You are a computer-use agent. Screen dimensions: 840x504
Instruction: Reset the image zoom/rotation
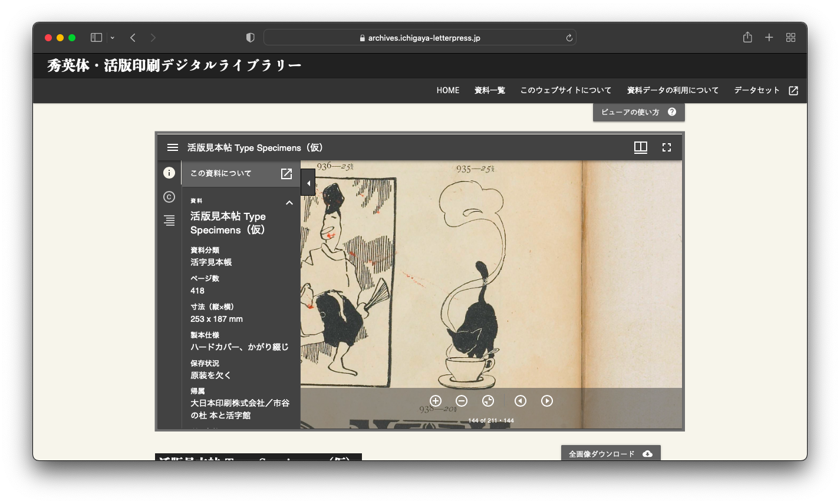[x=488, y=401]
